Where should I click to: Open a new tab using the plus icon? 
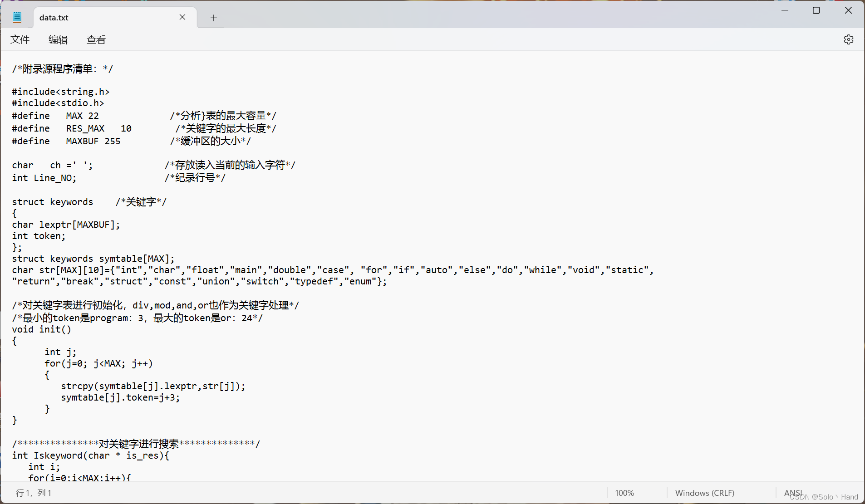point(213,18)
